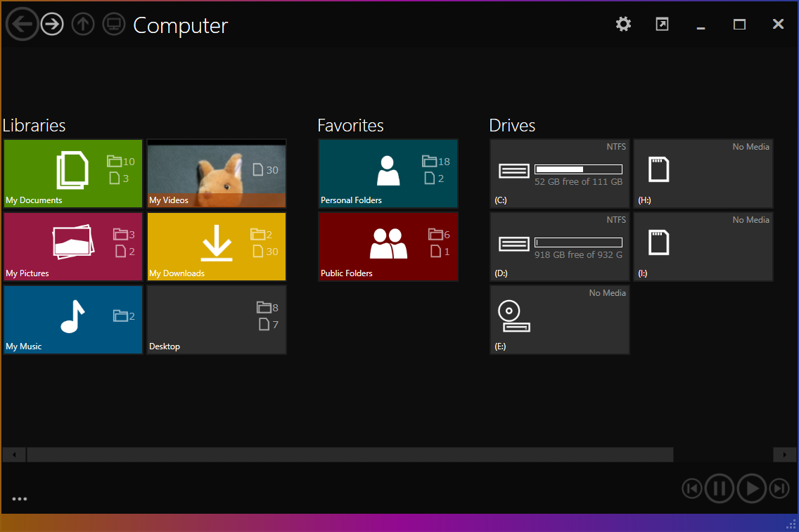The height and width of the screenshot is (532, 799).
Task: Pause playback with the pause control
Action: click(x=720, y=488)
